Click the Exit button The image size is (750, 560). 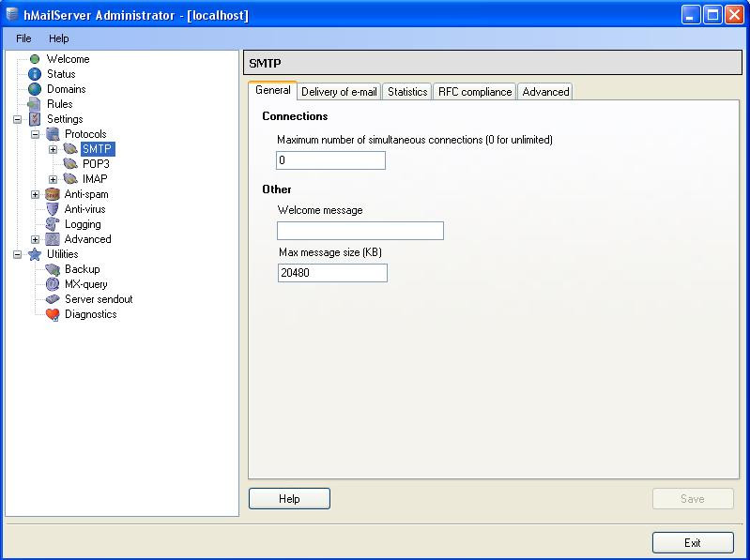(x=693, y=543)
